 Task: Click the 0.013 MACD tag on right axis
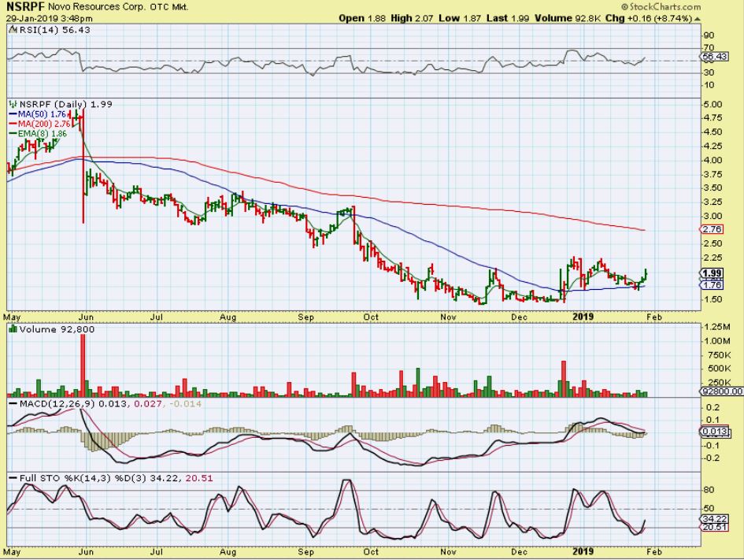pyautogui.click(x=714, y=432)
